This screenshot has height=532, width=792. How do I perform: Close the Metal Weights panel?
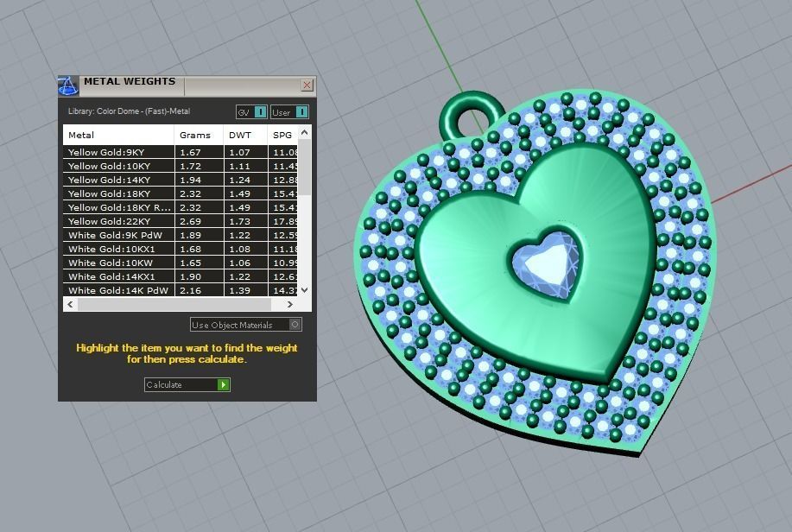307,85
